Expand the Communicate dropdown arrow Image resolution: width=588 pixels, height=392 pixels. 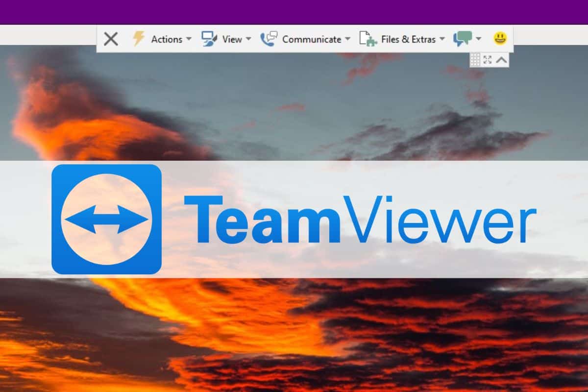[x=348, y=39]
